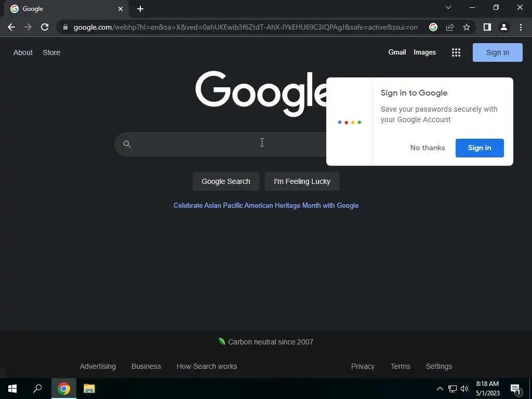Click the address bar URL
The width and height of the screenshot is (532, 399).
(x=246, y=27)
